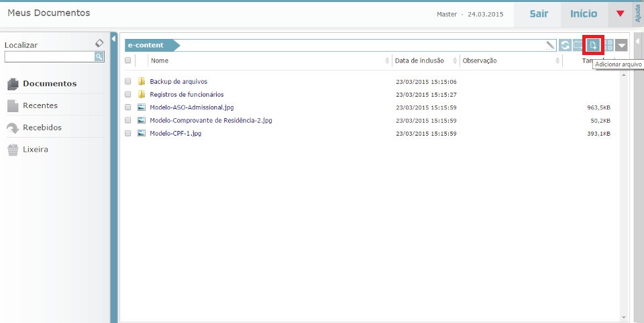Screen dimensions: 644x323
Task: Open the Lixeira trash section
Action: click(x=36, y=150)
